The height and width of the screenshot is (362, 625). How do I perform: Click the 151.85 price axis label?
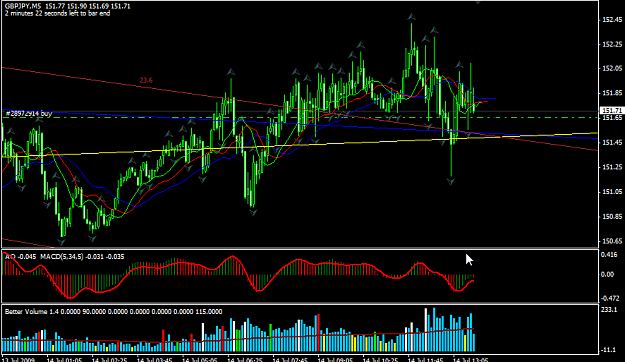[613, 93]
